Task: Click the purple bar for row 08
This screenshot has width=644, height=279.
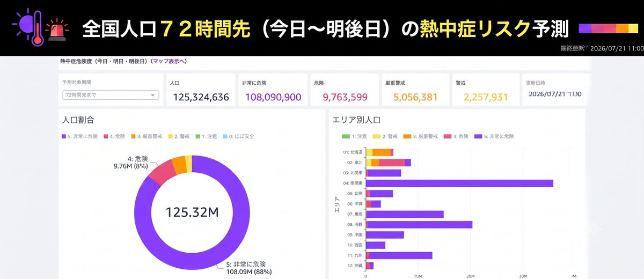Action: [x=419, y=224]
